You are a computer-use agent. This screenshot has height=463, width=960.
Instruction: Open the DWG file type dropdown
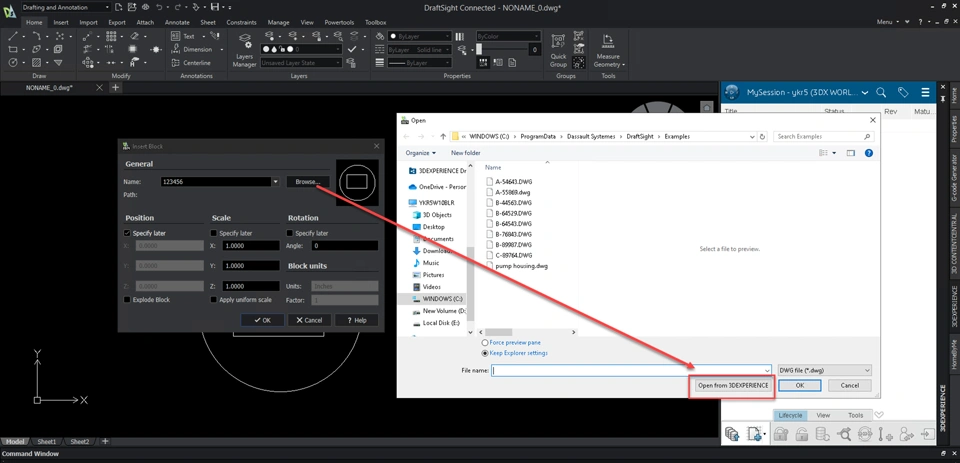tap(823, 371)
